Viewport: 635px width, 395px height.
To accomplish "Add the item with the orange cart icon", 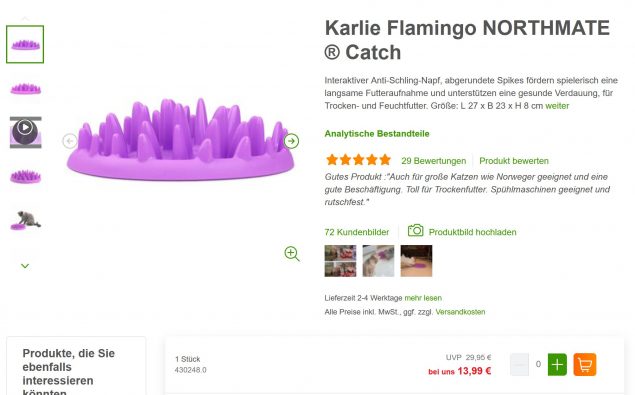I will click(585, 365).
